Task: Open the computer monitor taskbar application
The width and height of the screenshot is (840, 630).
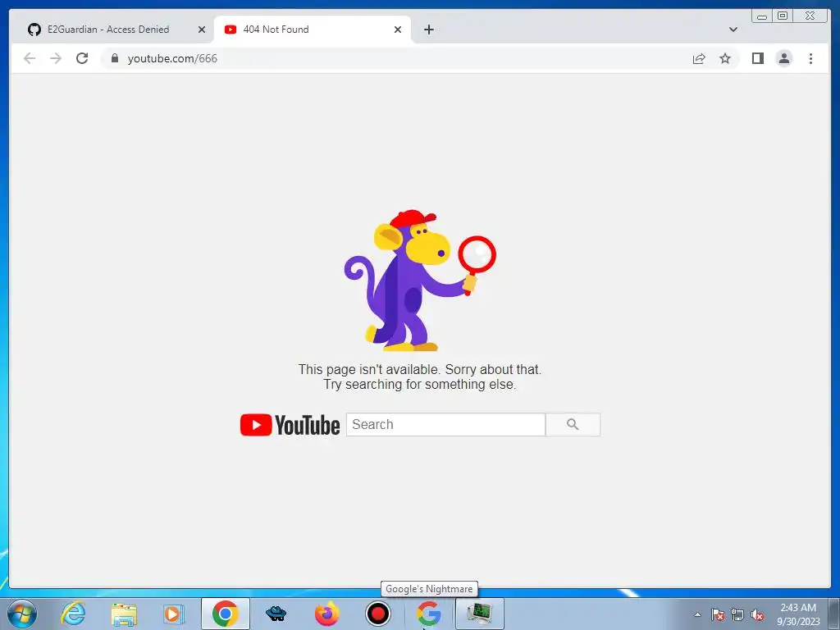Action: click(479, 614)
